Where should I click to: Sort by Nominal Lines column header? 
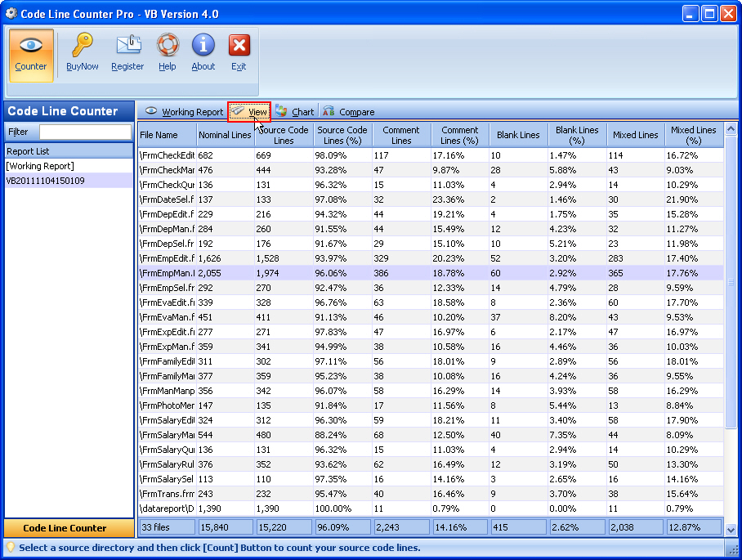[x=225, y=135]
